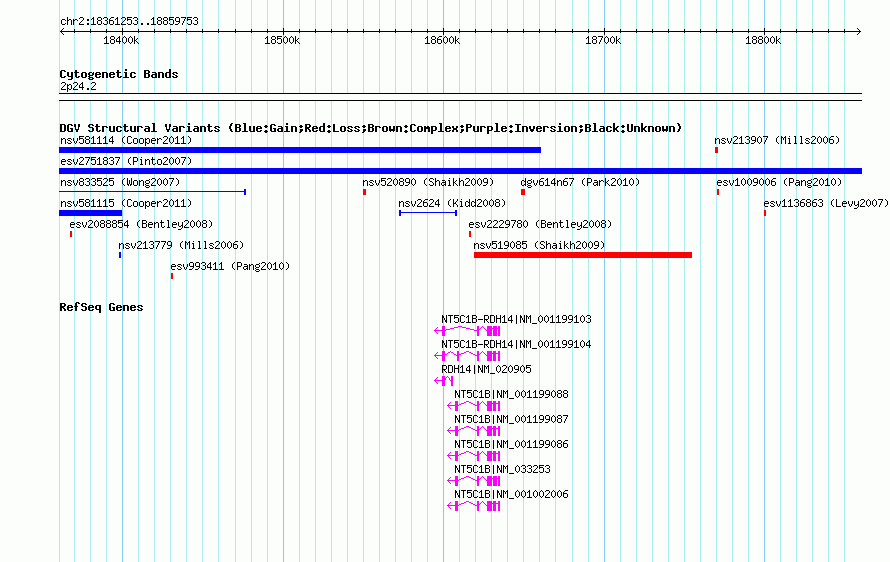
Task: Click chr2:18361253..18859753 coordinates label
Action: (129, 21)
